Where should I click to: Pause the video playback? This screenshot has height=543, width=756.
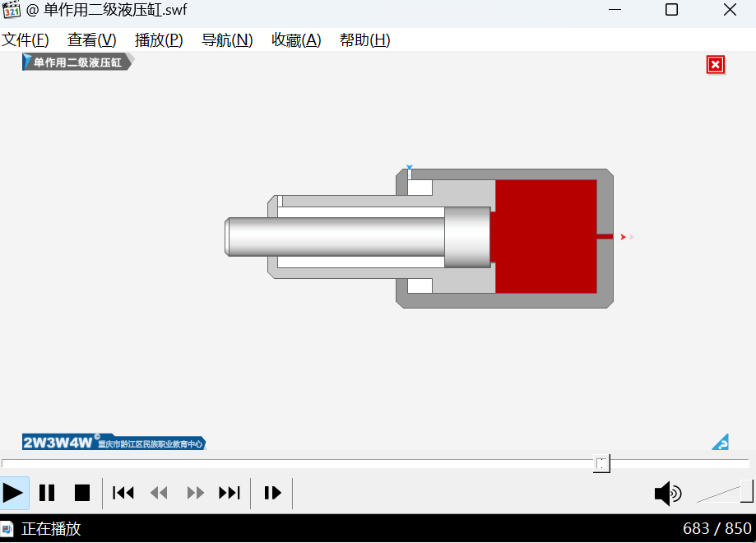tap(48, 493)
